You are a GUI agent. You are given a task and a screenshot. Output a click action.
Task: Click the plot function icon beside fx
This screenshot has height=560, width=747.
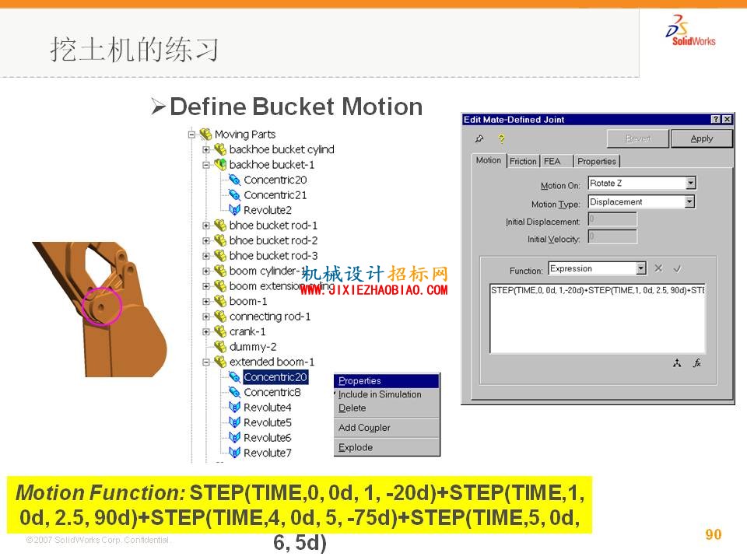coord(677,363)
